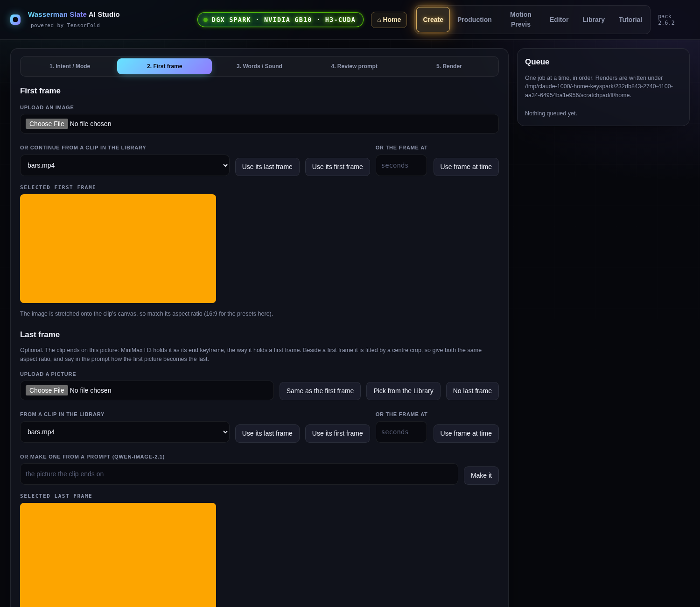
Task: Click the Qwen-Image prompt text field
Action: tap(239, 474)
